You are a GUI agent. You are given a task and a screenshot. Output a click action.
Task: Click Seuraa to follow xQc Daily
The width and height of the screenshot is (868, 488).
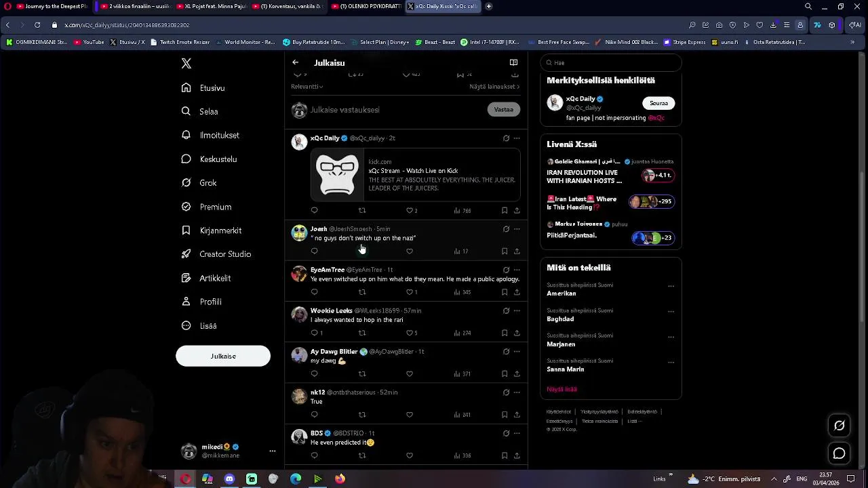pyautogui.click(x=658, y=103)
